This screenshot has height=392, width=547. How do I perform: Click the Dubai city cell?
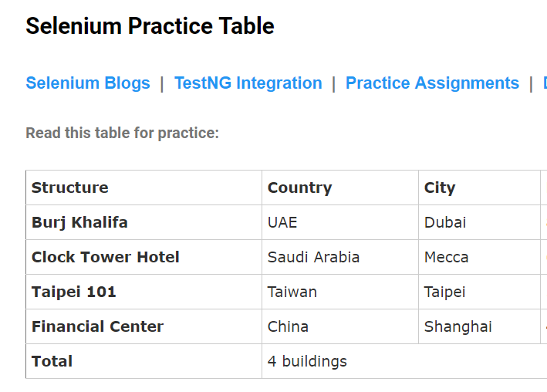point(479,222)
